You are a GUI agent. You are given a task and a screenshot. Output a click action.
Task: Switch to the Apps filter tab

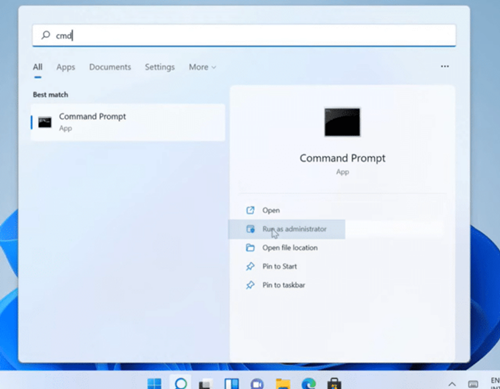66,67
